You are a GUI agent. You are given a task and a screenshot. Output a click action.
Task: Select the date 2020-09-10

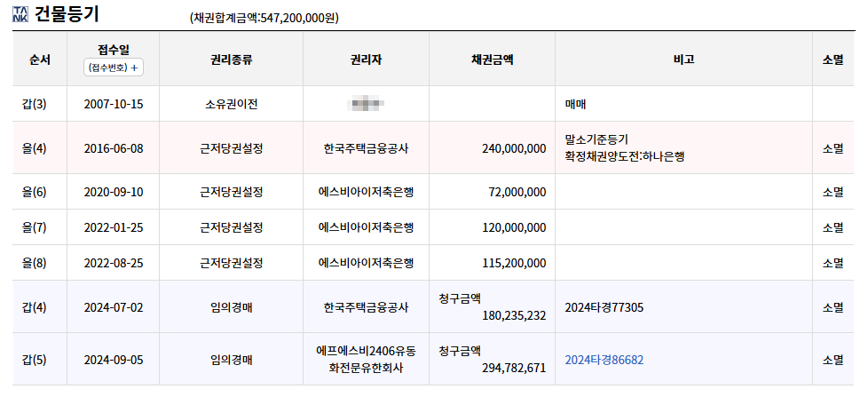(x=114, y=192)
